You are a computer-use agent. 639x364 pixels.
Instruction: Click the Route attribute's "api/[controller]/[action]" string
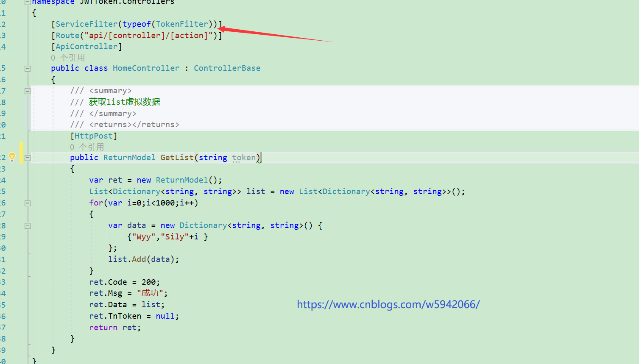click(x=148, y=36)
